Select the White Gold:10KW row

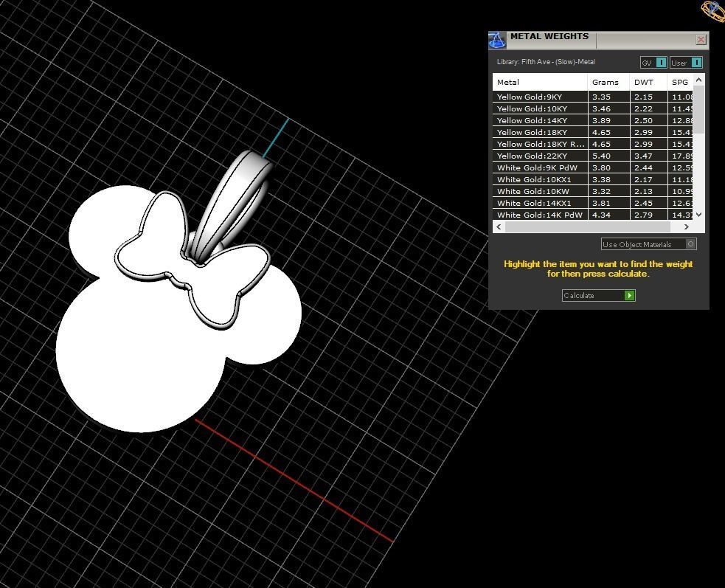point(592,191)
